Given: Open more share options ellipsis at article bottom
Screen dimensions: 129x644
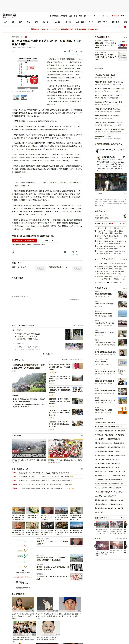Looking at the screenshot, I should coord(81,252).
